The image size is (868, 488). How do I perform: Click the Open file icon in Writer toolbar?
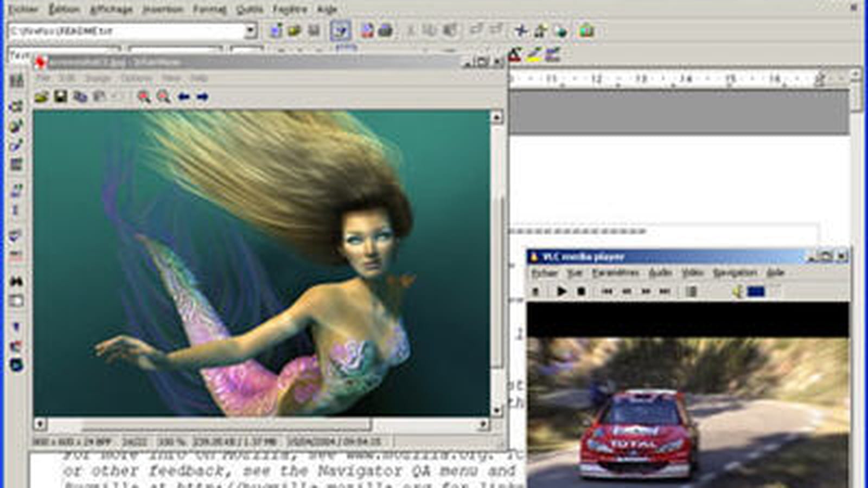tap(295, 30)
